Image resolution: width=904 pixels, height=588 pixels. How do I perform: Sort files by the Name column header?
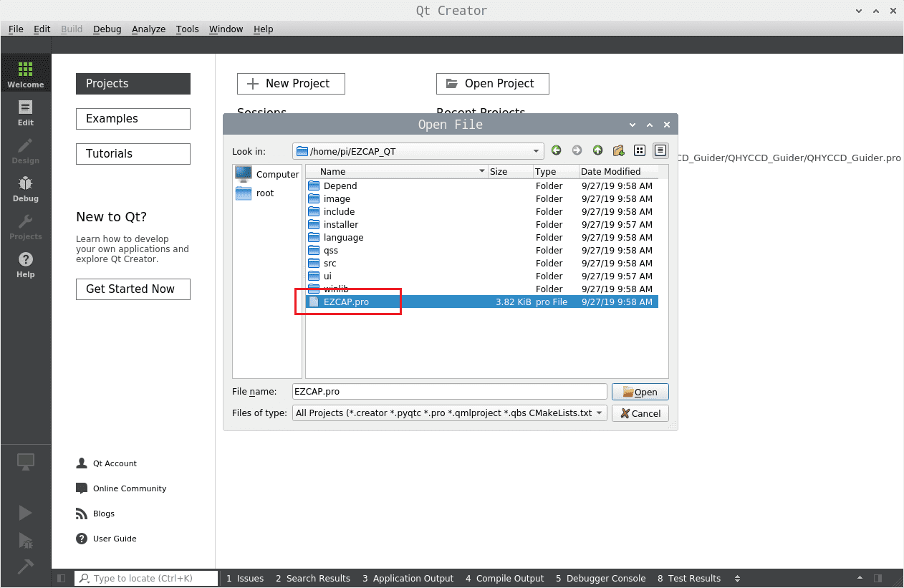[x=397, y=171]
